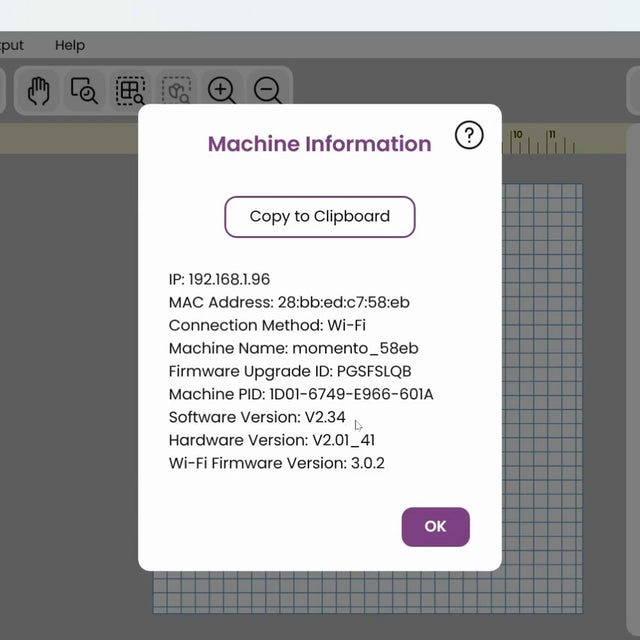Click the Wi-Fi Firmware Version line
The height and width of the screenshot is (640, 640).
coord(276,463)
